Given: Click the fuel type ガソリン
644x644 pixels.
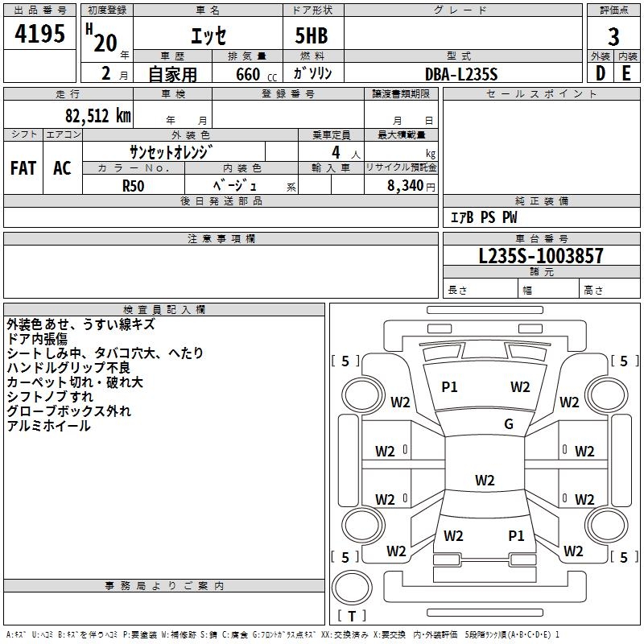Looking at the screenshot, I should click(312, 73).
